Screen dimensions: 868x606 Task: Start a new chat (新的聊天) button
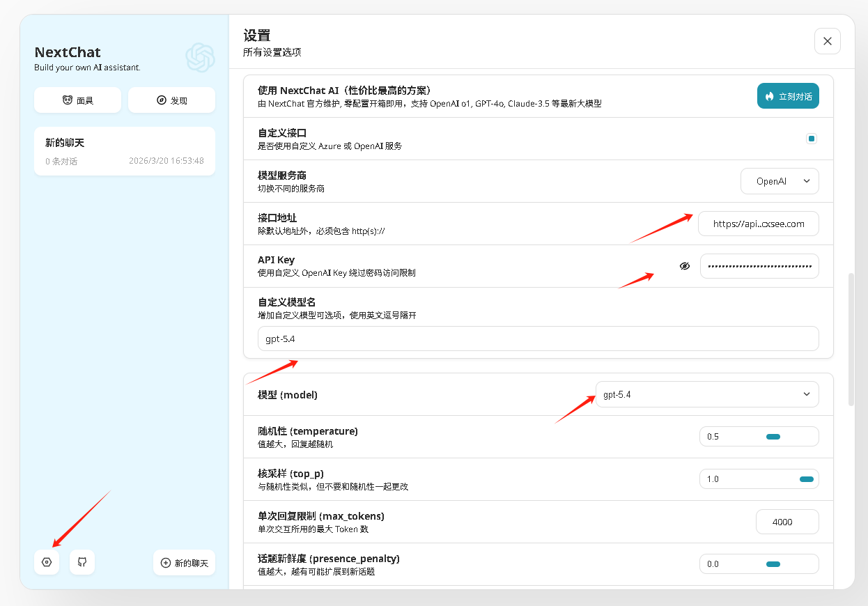click(184, 563)
